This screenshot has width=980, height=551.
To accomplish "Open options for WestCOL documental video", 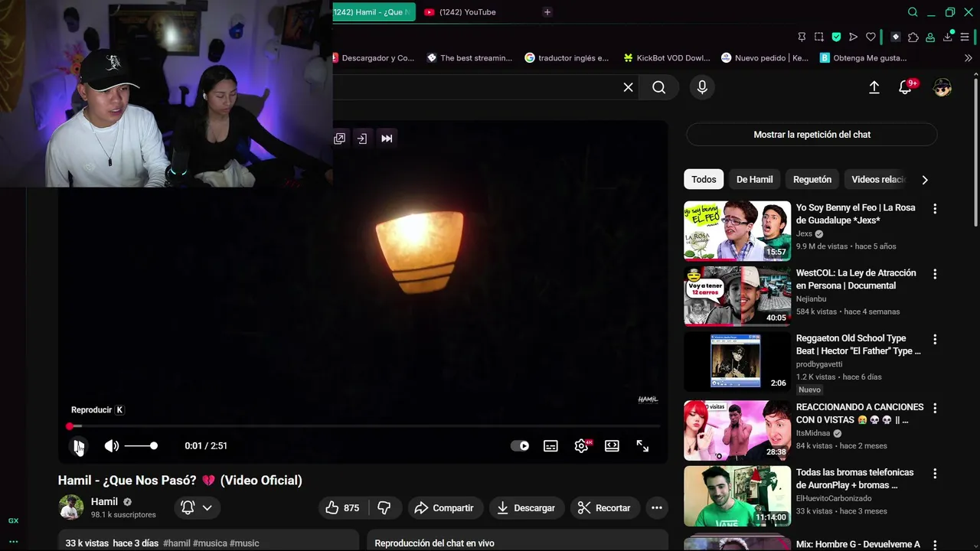I will point(935,274).
